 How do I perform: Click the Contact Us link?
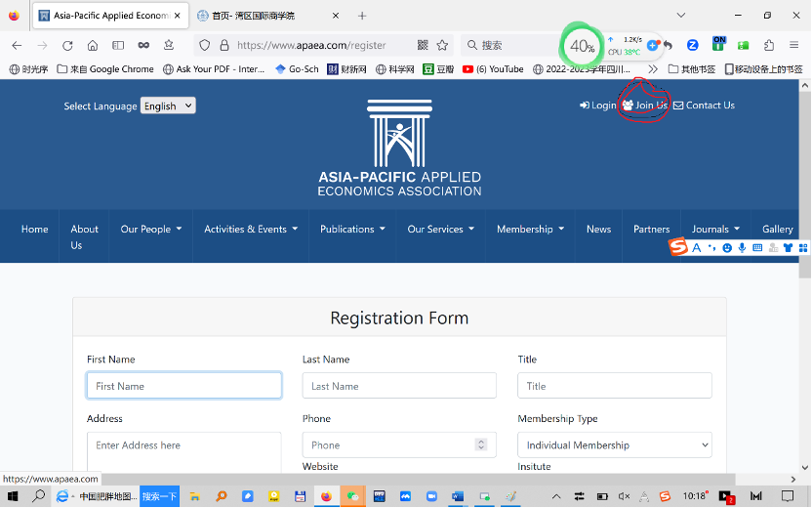[x=704, y=106]
